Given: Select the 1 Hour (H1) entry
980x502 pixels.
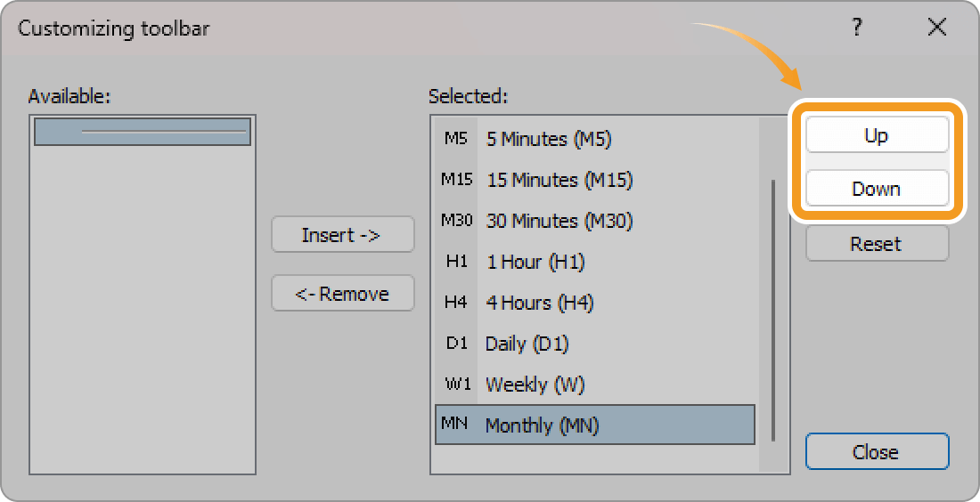Looking at the screenshot, I should click(595, 262).
